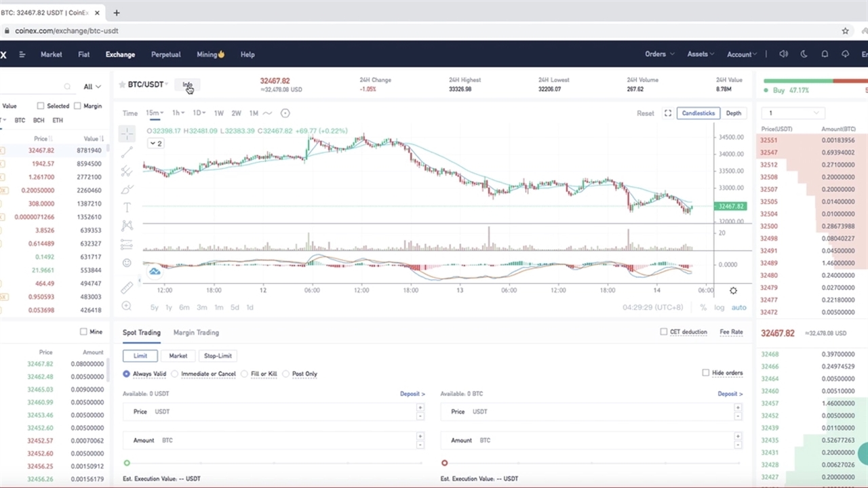Toggle dark mode moon icon
The width and height of the screenshot is (868, 488).
pos(804,54)
